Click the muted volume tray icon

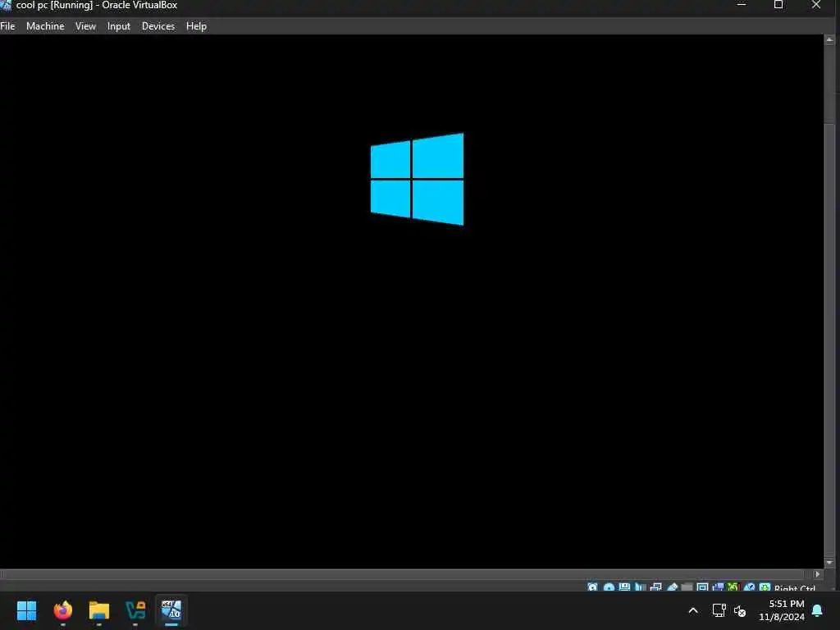pyautogui.click(x=740, y=610)
